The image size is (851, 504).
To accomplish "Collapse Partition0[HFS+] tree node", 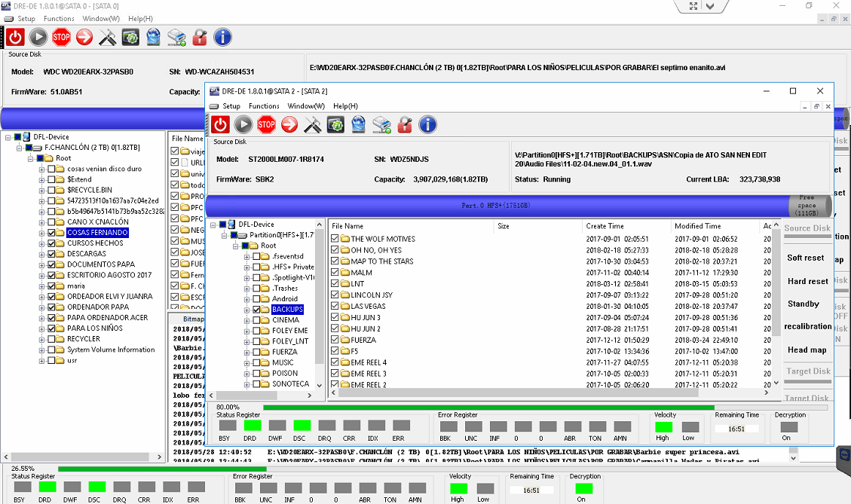I will click(224, 236).
